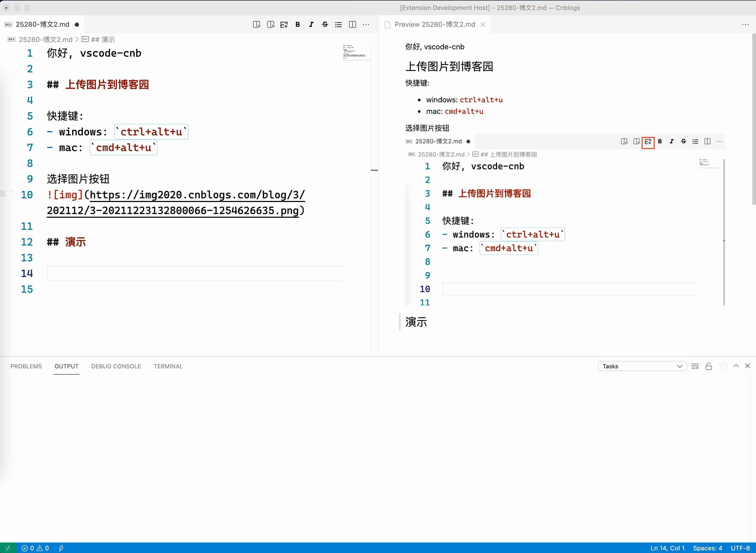Click the clear output icon

tap(695, 366)
